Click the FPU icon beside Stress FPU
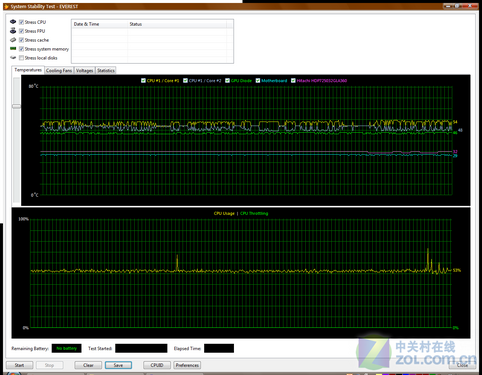The width and height of the screenshot is (482, 375). [x=13, y=31]
